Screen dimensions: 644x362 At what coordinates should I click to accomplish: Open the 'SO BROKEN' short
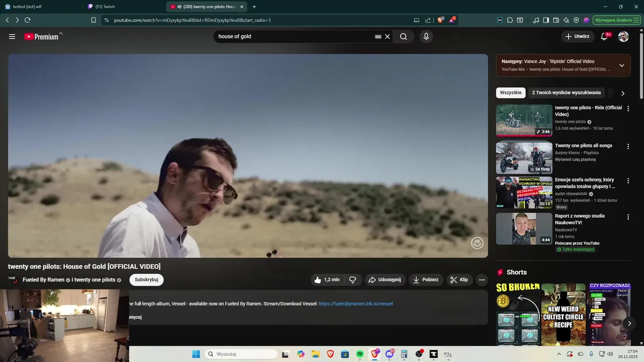click(x=518, y=315)
